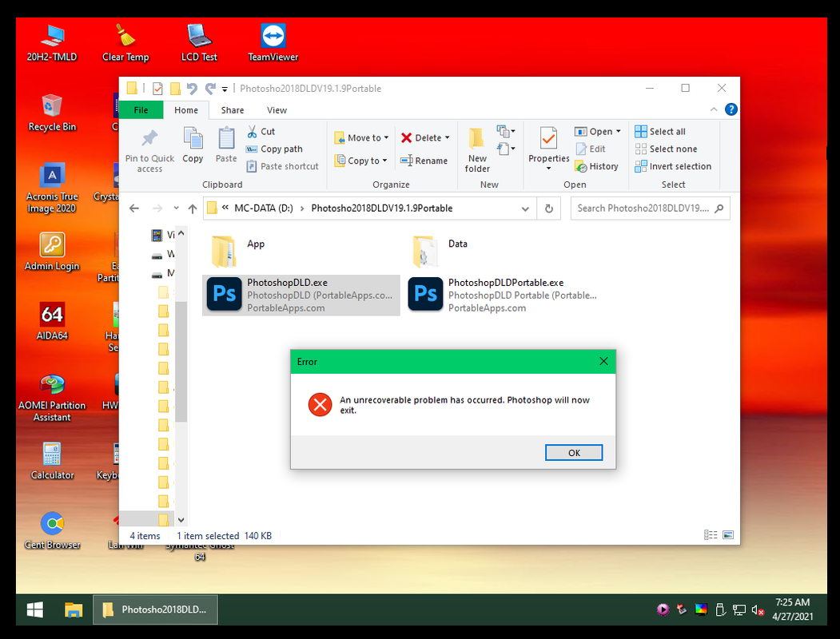Switch to the Home ribbon tab
The image size is (840, 639).
[186, 109]
